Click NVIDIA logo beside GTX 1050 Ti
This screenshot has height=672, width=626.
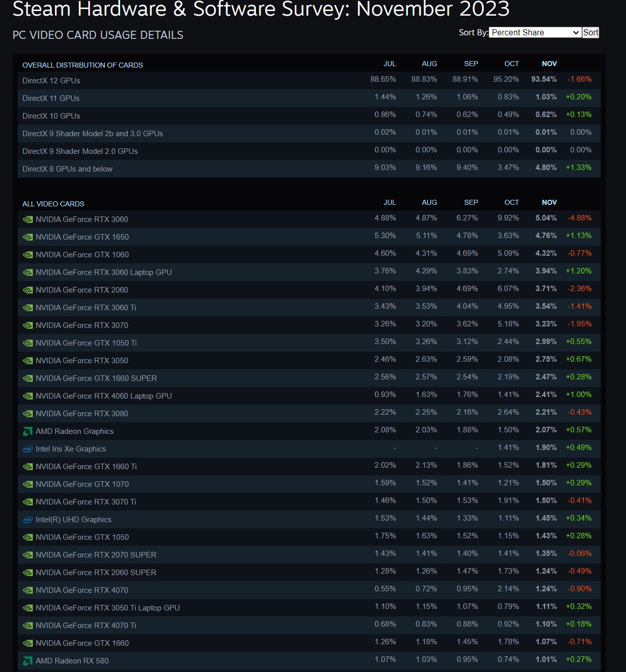point(28,343)
